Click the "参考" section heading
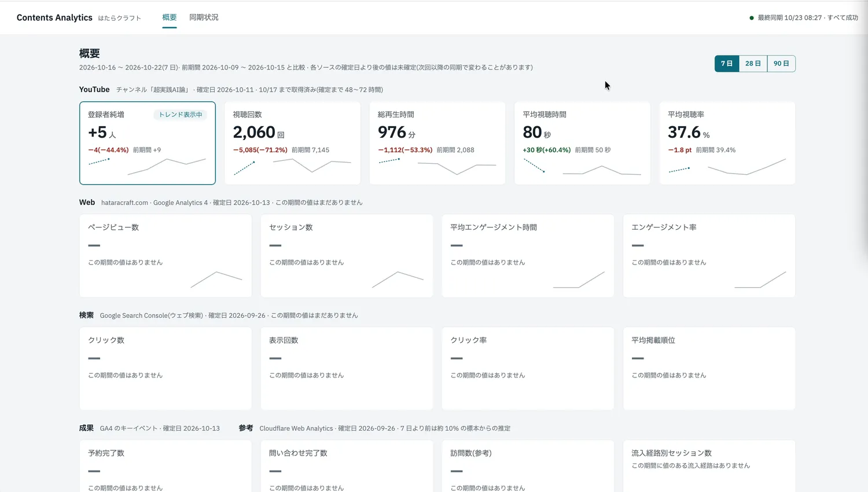This screenshot has height=492, width=868. [246, 428]
